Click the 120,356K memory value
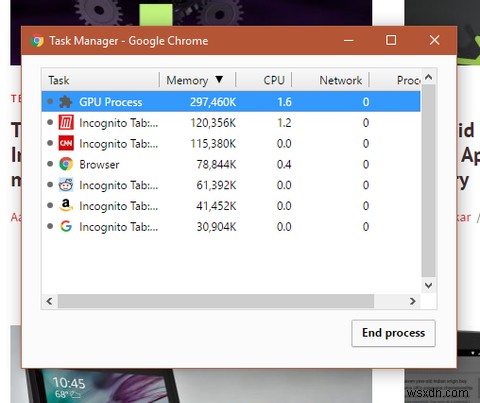The width and height of the screenshot is (480, 403). (213, 123)
